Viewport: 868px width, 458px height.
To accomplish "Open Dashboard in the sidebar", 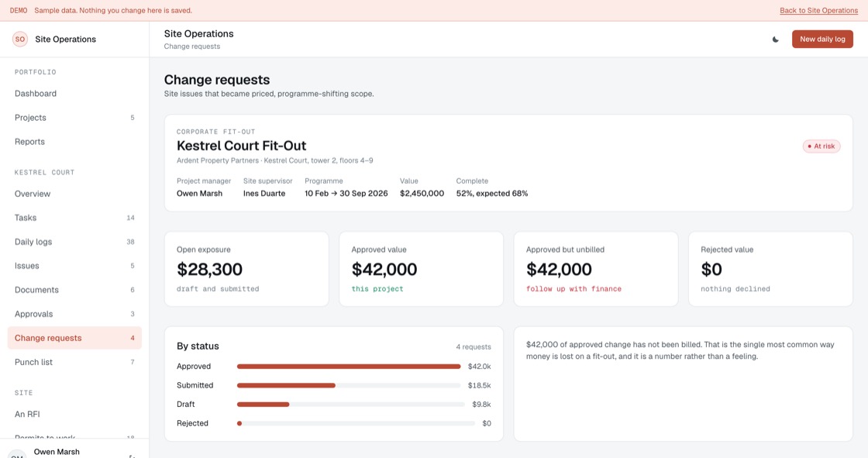I will (x=74, y=94).
